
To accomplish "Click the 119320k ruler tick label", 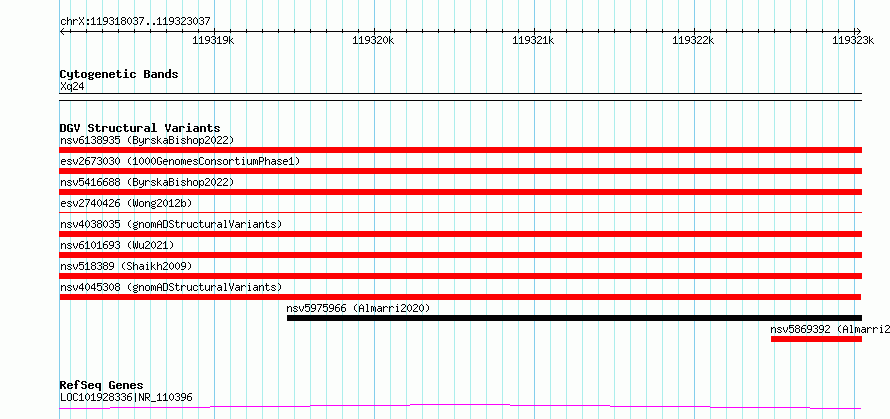I will coord(373,40).
